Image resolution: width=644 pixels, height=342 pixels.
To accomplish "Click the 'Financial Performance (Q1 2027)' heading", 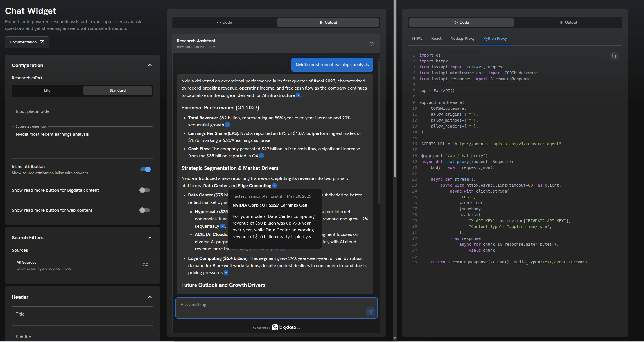I will pyautogui.click(x=220, y=108).
